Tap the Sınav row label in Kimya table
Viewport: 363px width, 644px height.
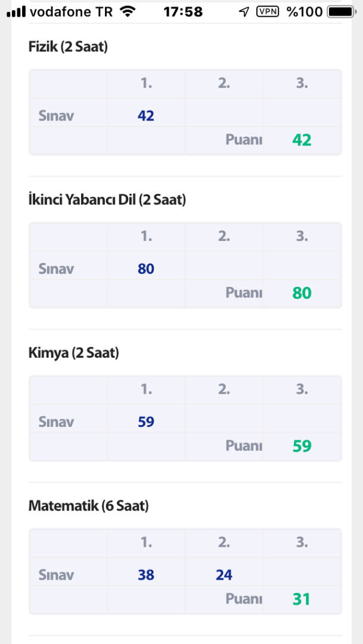pyautogui.click(x=56, y=422)
